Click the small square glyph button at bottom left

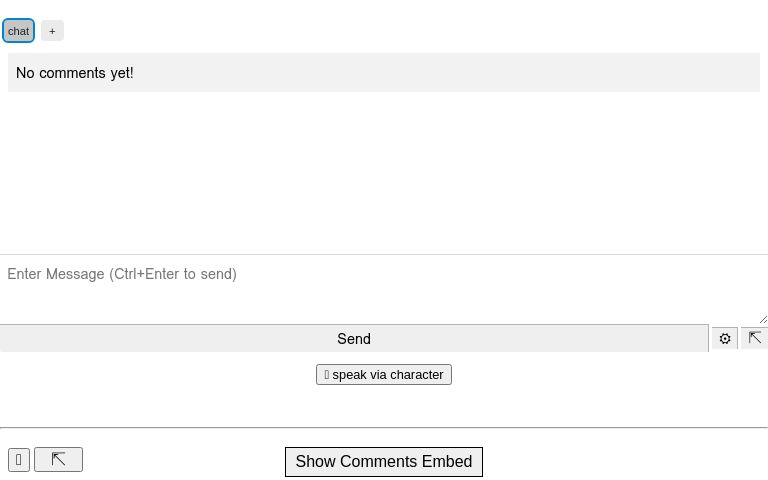click(19, 460)
